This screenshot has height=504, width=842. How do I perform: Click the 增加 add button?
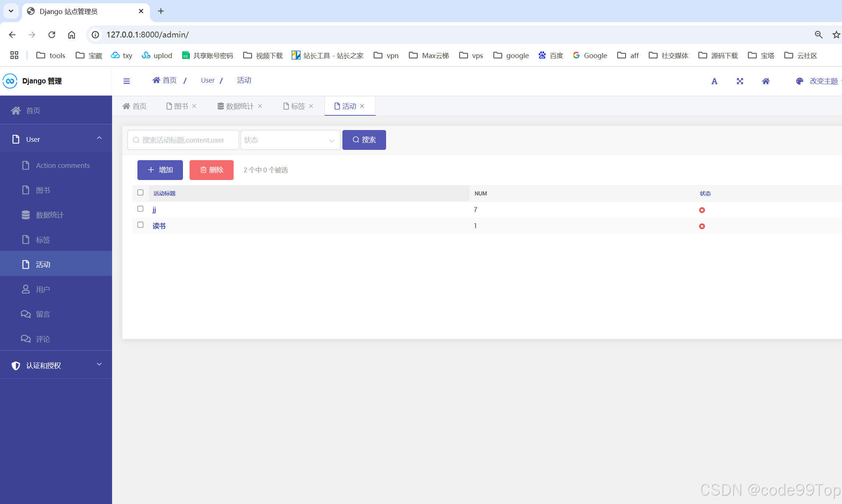pyautogui.click(x=160, y=170)
